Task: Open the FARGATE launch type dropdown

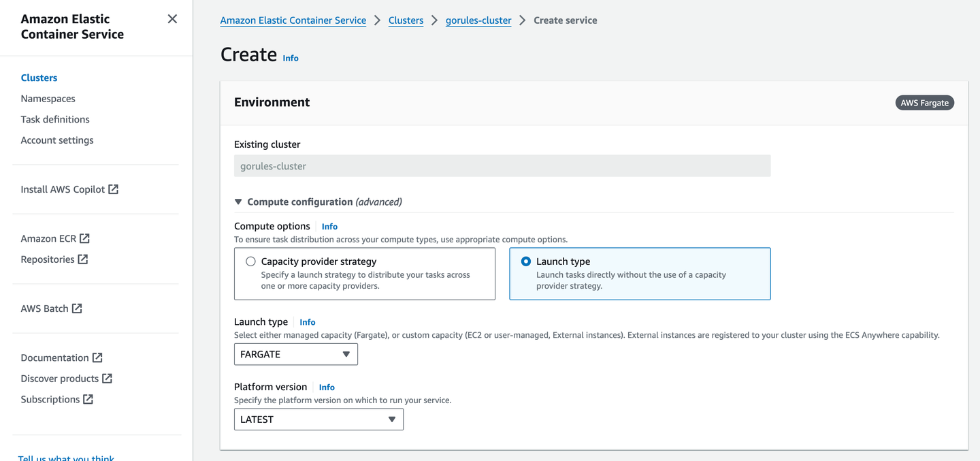Action: (x=296, y=354)
